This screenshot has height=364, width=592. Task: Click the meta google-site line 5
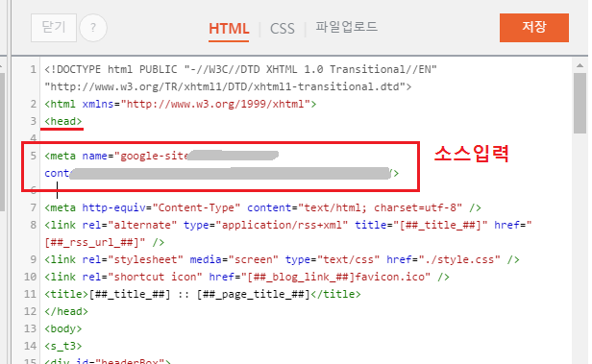tap(161, 156)
